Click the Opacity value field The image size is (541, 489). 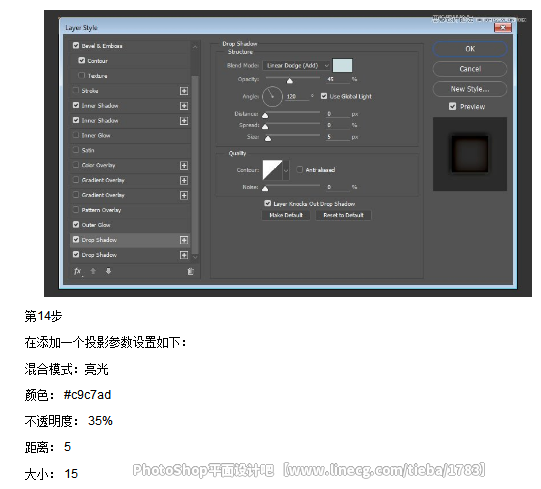pos(338,79)
